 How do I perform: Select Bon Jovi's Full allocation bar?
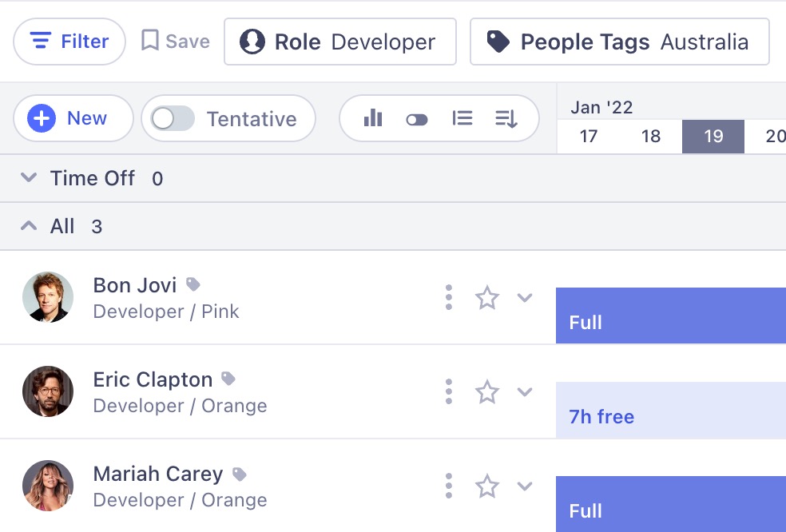point(671,316)
